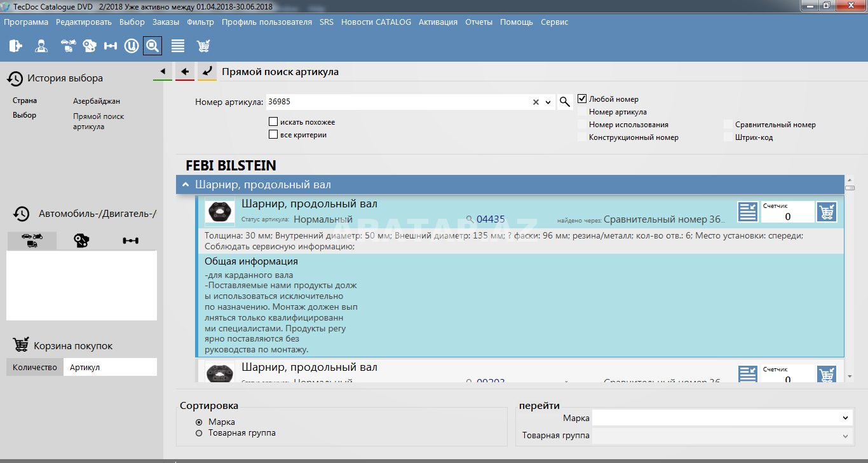Select the engine tab icon in Автомобиль panel
Screen dimensions: 868x463
(81, 240)
